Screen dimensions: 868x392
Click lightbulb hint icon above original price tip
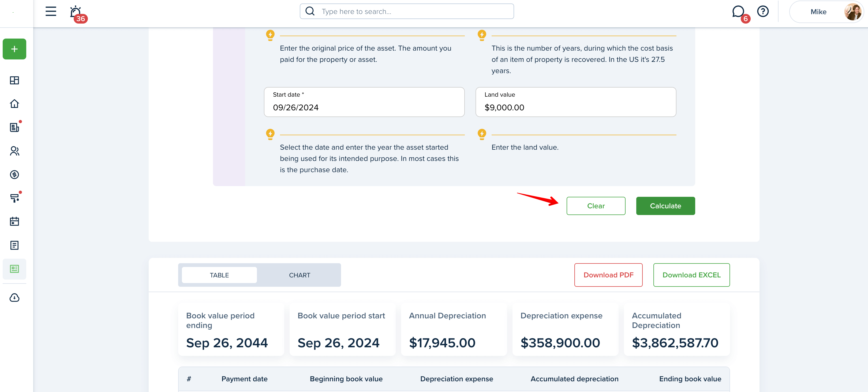tap(270, 35)
